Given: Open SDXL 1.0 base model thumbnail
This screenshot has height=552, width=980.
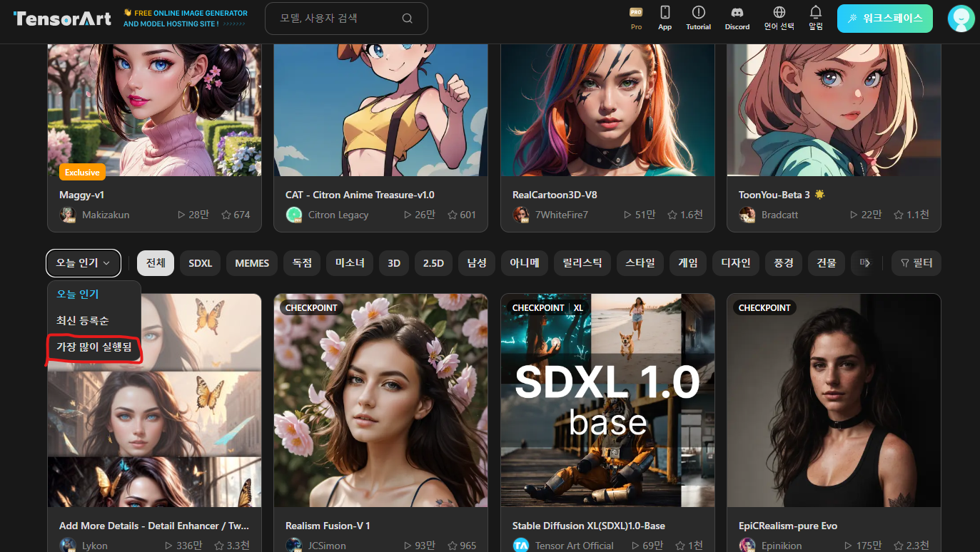Looking at the screenshot, I should pos(607,400).
